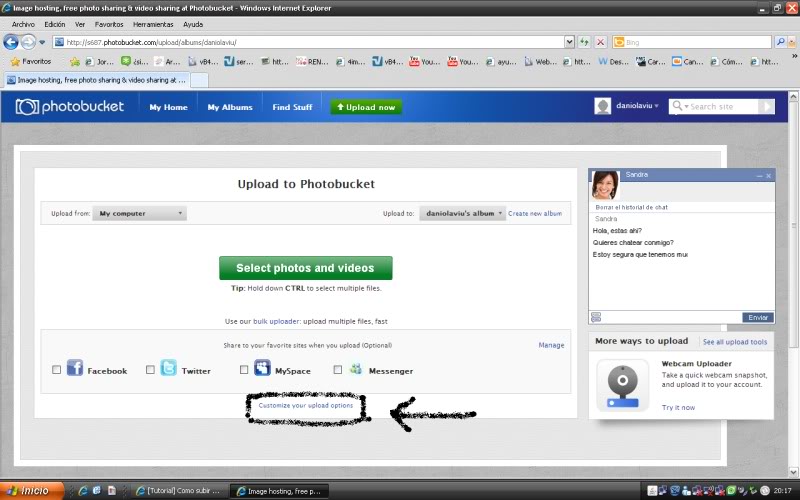The image size is (800, 500).
Task: Click the Photobucket logo
Action: click(x=70, y=107)
